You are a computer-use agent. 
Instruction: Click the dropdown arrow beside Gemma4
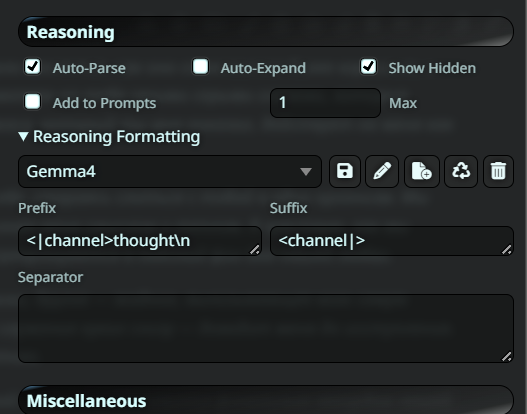(x=306, y=172)
